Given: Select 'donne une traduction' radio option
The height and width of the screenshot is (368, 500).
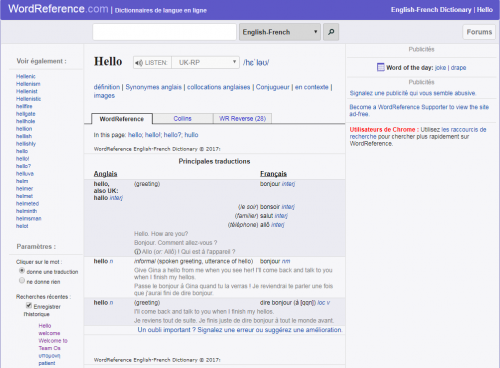Looking at the screenshot, I should 22,271.
